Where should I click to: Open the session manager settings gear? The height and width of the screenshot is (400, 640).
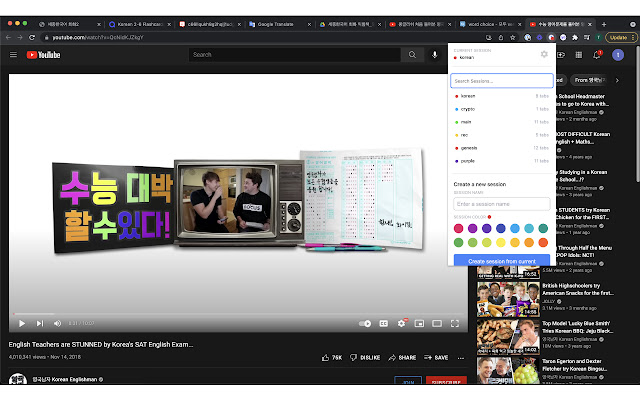(544, 54)
